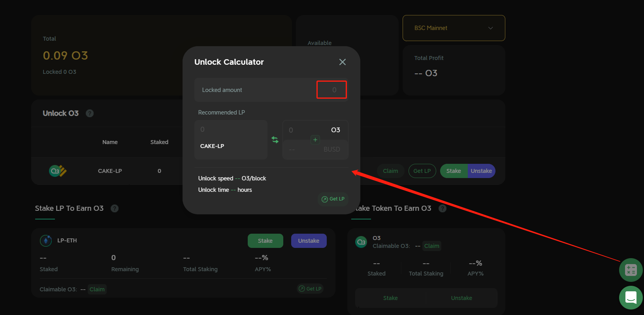Select Stake tab in O3 token card
644x315 pixels.
(x=390, y=298)
